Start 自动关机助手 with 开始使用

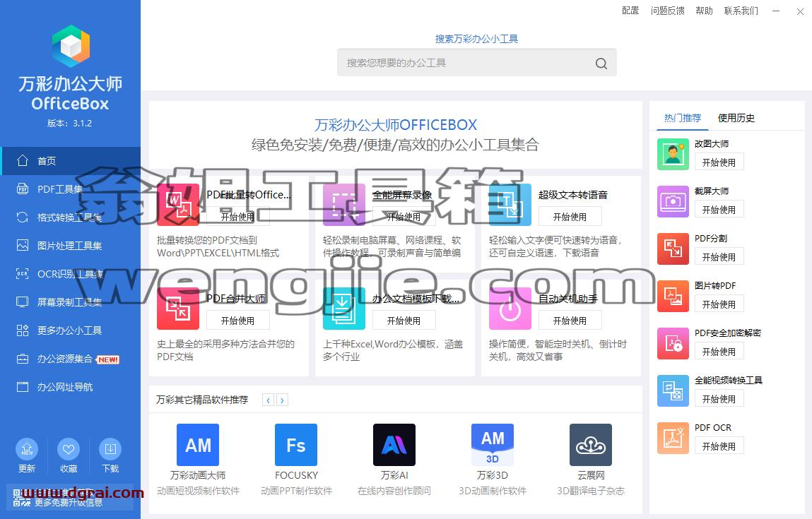(570, 321)
